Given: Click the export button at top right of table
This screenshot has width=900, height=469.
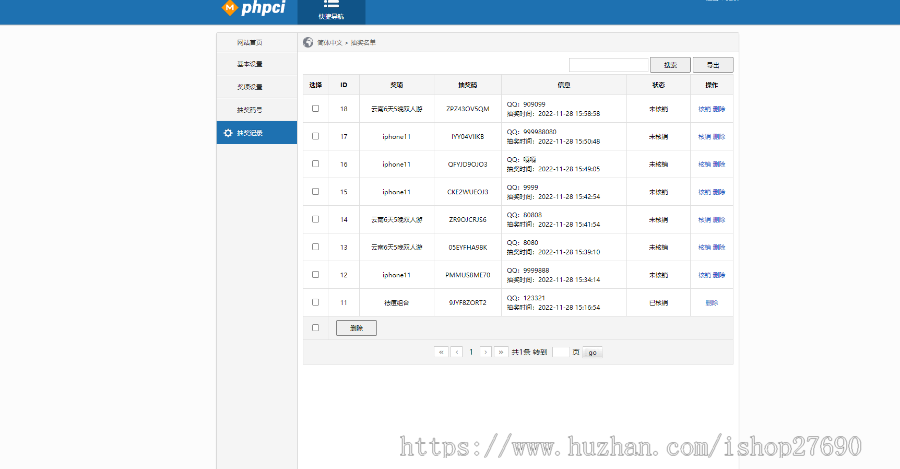Looking at the screenshot, I should 713,65.
